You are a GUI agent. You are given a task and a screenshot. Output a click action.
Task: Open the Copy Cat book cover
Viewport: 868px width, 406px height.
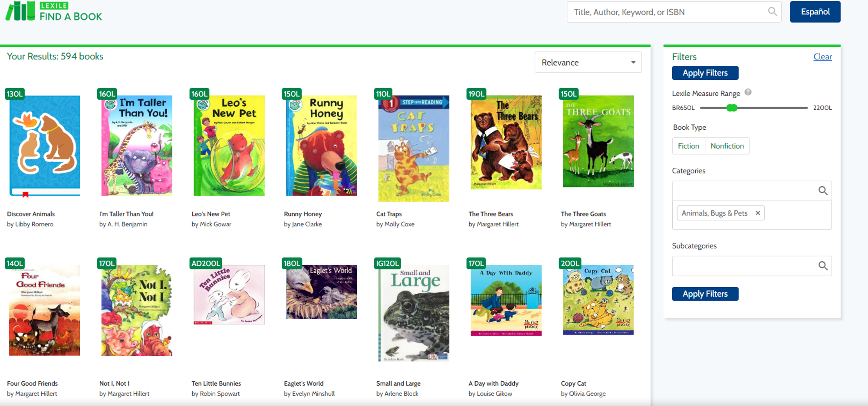pos(598,300)
